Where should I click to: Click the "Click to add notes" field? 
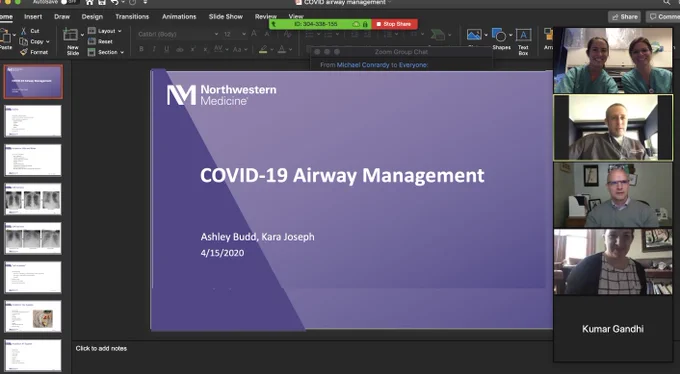[101, 348]
